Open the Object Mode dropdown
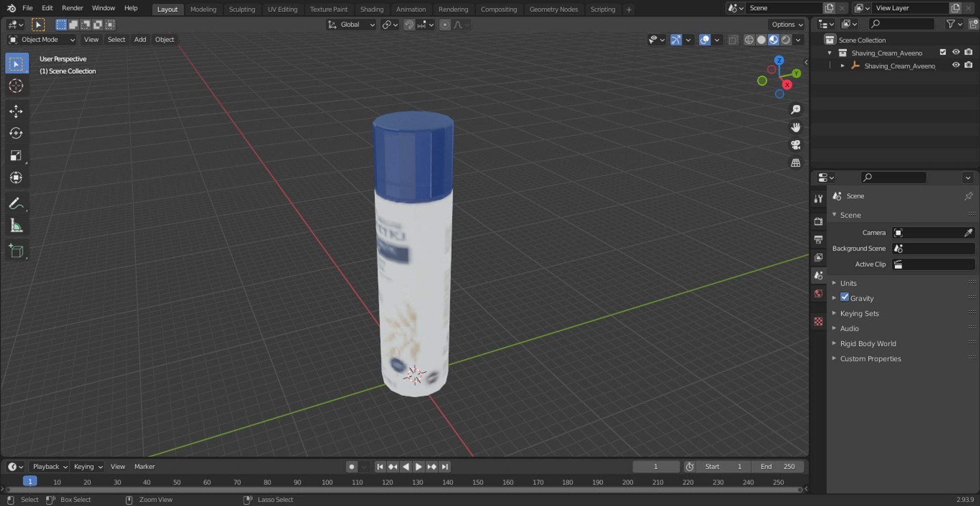Screen dimensions: 980x506 41,40
